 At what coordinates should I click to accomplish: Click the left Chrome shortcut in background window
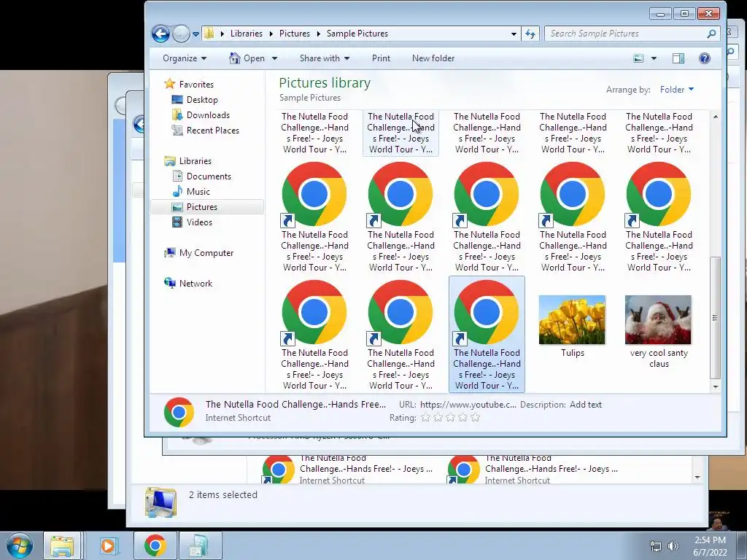coord(279,470)
